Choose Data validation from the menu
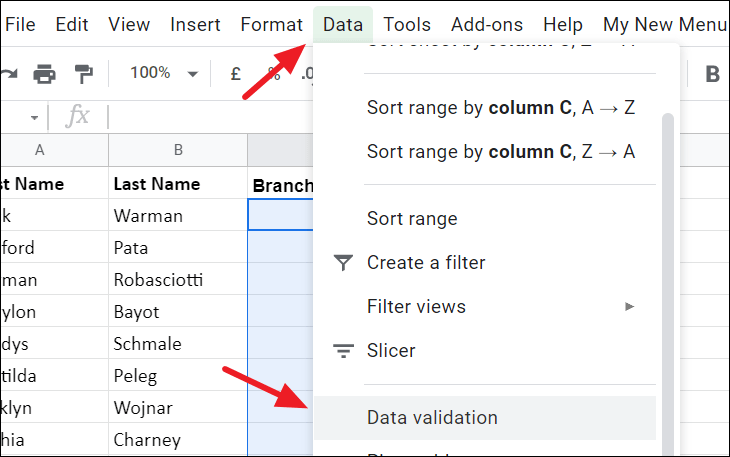The height and width of the screenshot is (457, 730). pos(432,418)
